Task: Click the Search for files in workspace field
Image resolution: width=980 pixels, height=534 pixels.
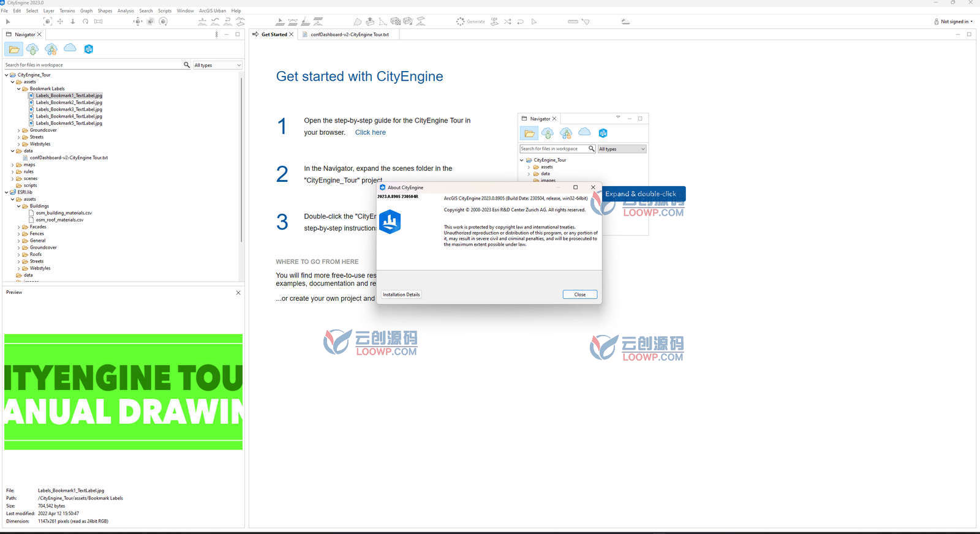Action: (94, 65)
